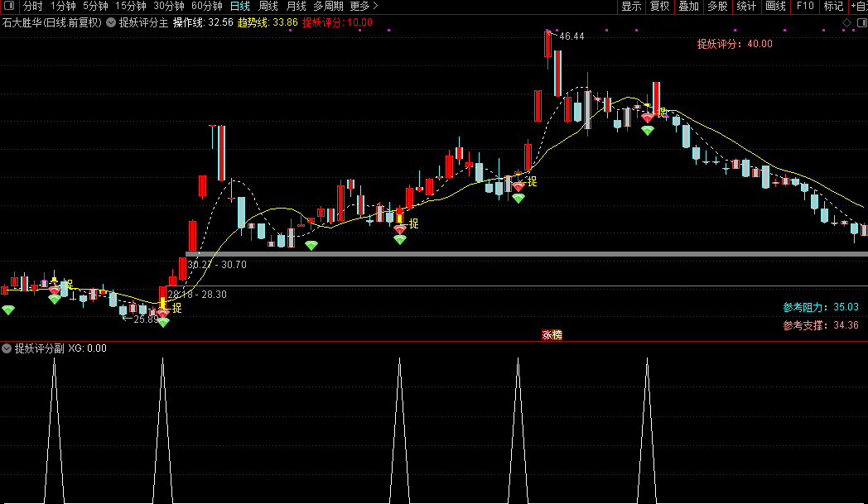The height and width of the screenshot is (504, 868).
Task: Select the 周线 weekly period
Action: [268, 6]
